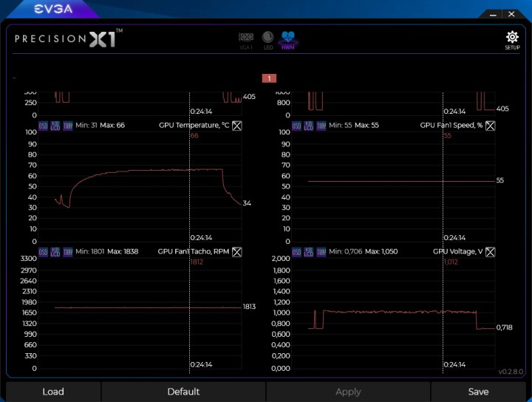Close the Precision X1 window
The height and width of the screenshot is (402, 532).
[511, 14]
